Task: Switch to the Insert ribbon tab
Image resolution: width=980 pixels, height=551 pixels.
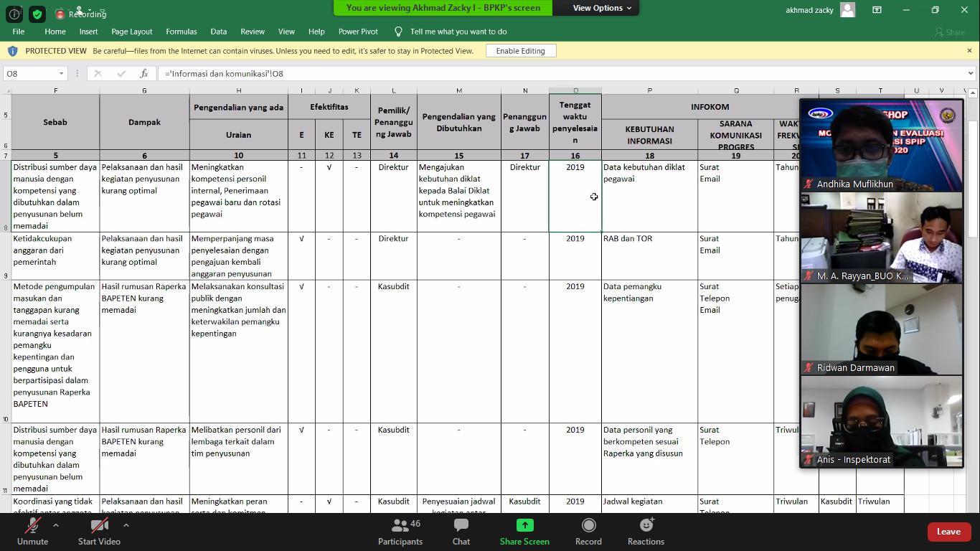Action: pyautogui.click(x=89, y=32)
